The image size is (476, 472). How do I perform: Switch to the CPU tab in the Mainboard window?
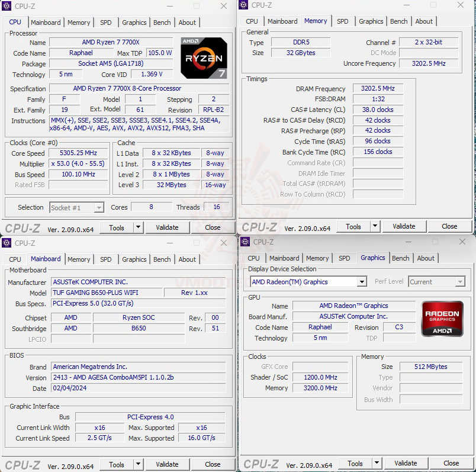tap(14, 259)
